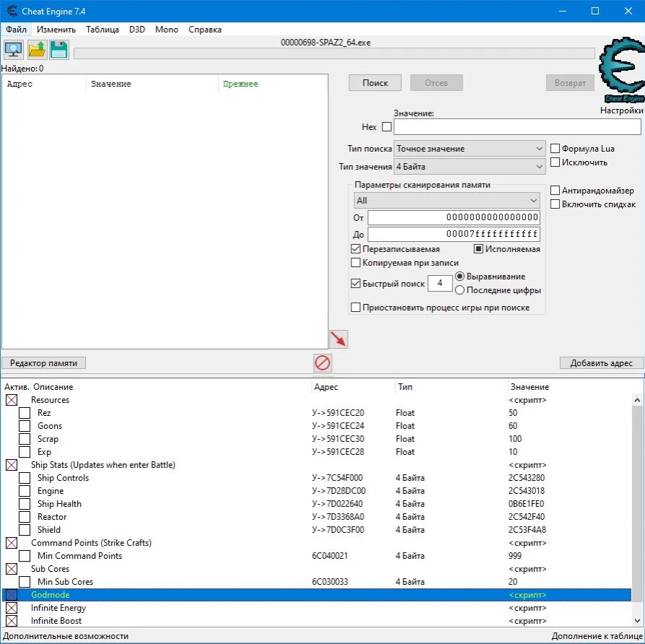
Task: Uncheck Перезаписываемая memory option
Action: [x=356, y=248]
